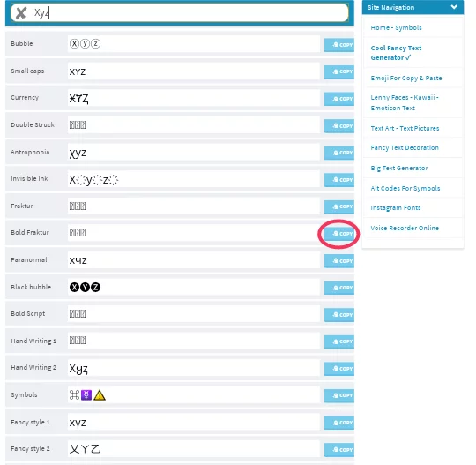
Task: Collapse the Site Navigation chevron
Action: 454,7
